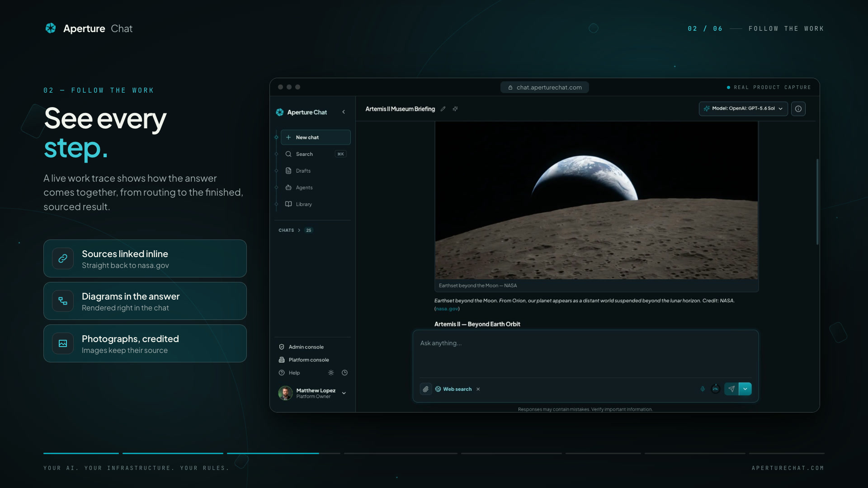Click the ⌘K shortcut badge
Viewport: 868px width, 488px height.
(x=340, y=154)
